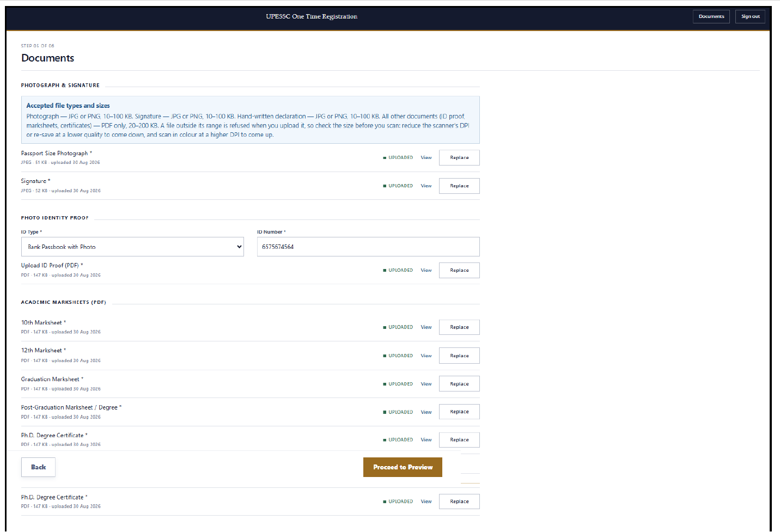This screenshot has height=532, width=780.
Task: Click the UPESSC One Time Registration title
Action: coord(312,16)
